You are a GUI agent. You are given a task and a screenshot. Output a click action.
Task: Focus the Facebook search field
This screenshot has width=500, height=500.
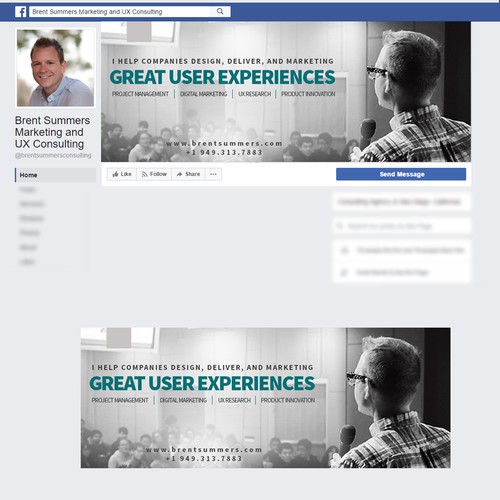[x=130, y=12]
